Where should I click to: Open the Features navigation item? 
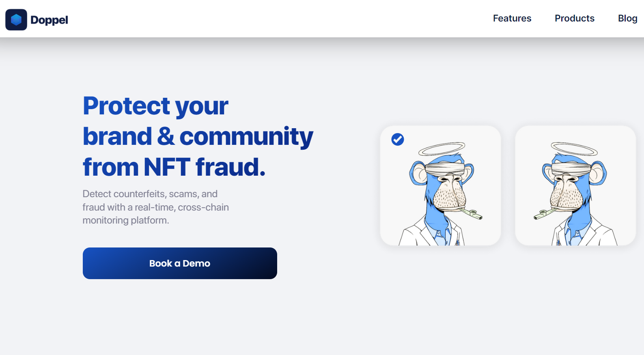pyautogui.click(x=512, y=18)
